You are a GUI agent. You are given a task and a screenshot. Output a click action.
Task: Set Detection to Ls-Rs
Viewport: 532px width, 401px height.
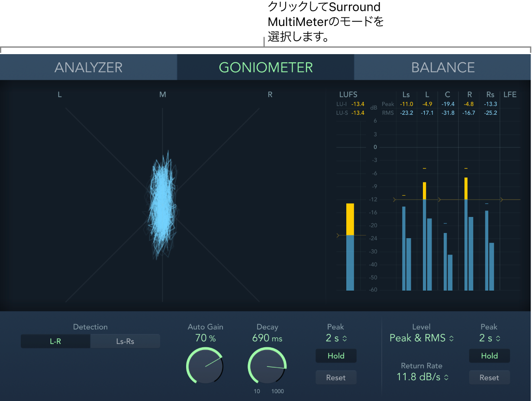(x=125, y=341)
